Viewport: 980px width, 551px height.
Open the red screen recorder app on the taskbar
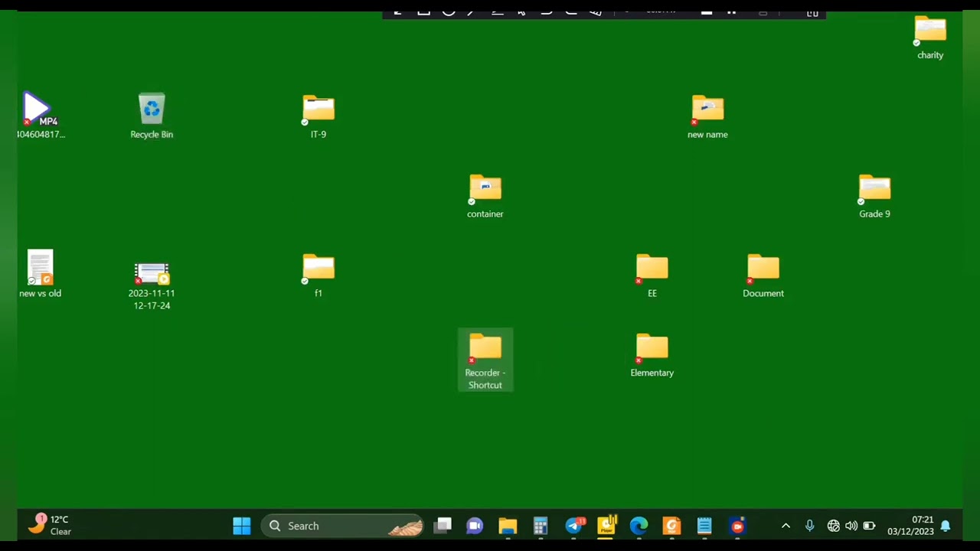(737, 526)
